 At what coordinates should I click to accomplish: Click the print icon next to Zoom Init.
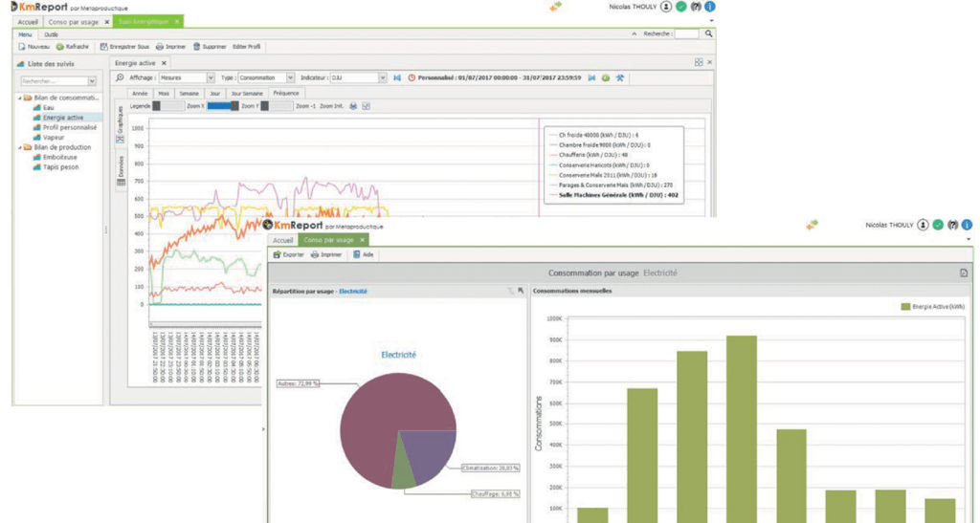click(x=352, y=106)
